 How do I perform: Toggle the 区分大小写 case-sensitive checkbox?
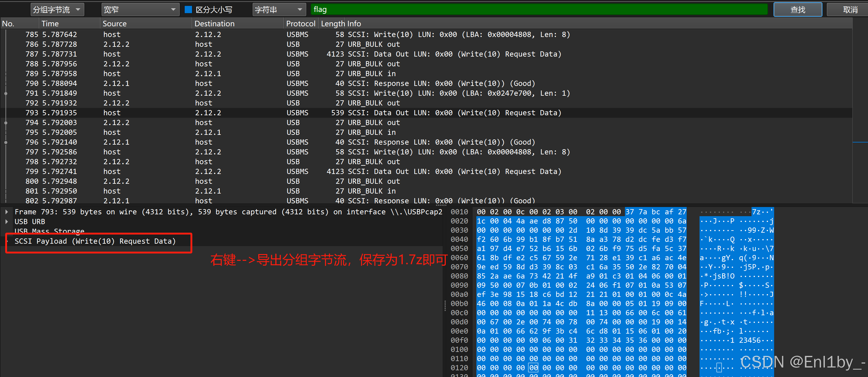coord(188,9)
